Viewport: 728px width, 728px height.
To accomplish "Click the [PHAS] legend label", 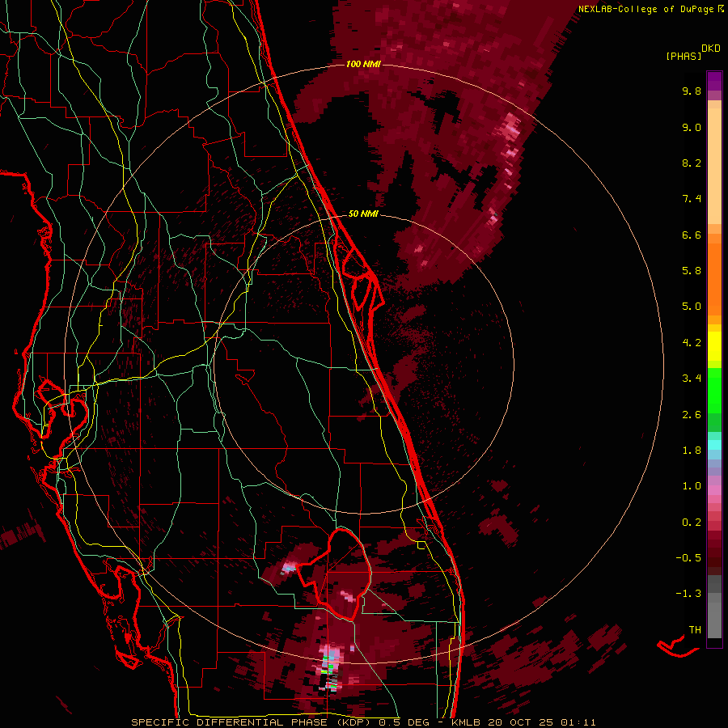I will (684, 56).
